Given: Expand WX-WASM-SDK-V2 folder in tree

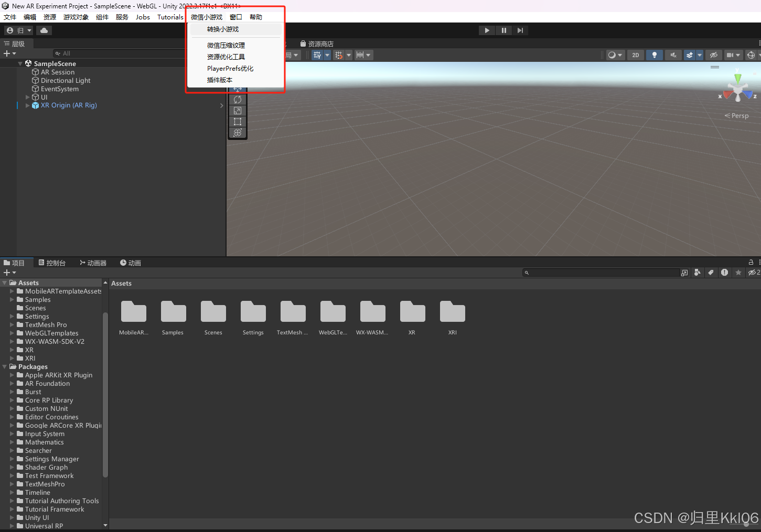Looking at the screenshot, I should point(12,342).
